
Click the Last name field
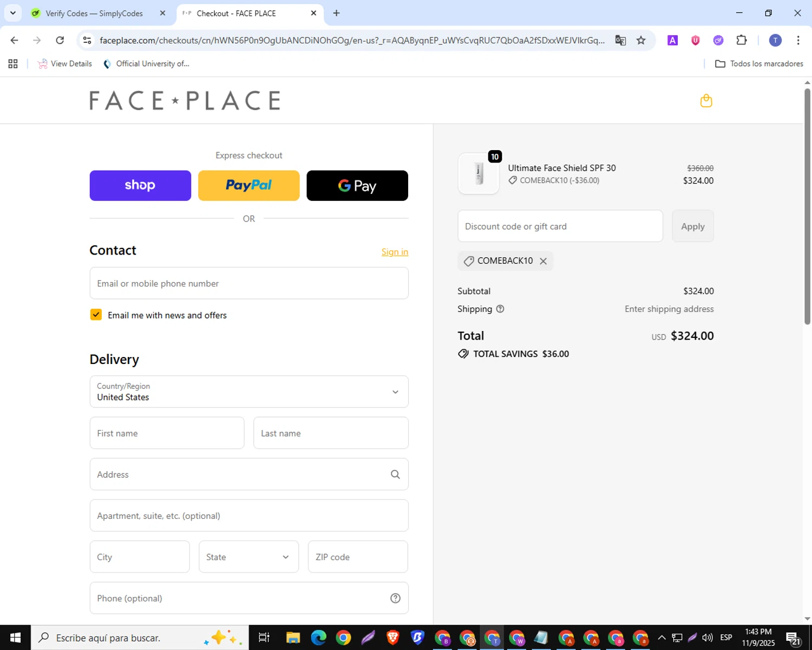click(x=331, y=433)
